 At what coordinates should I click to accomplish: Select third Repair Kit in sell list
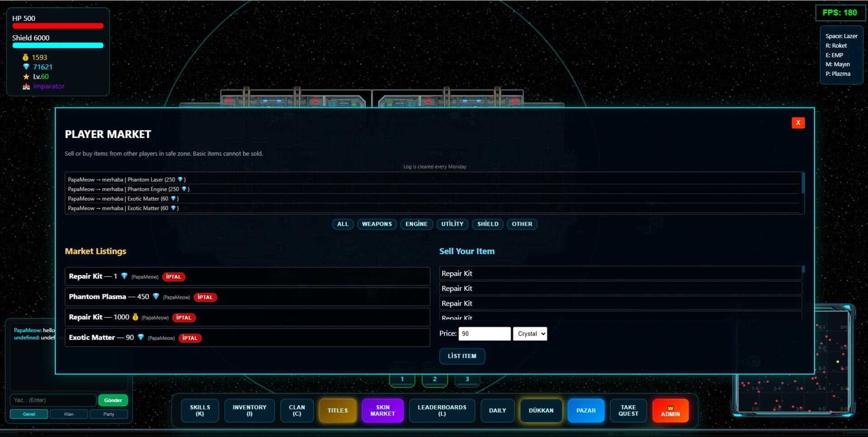(x=620, y=303)
